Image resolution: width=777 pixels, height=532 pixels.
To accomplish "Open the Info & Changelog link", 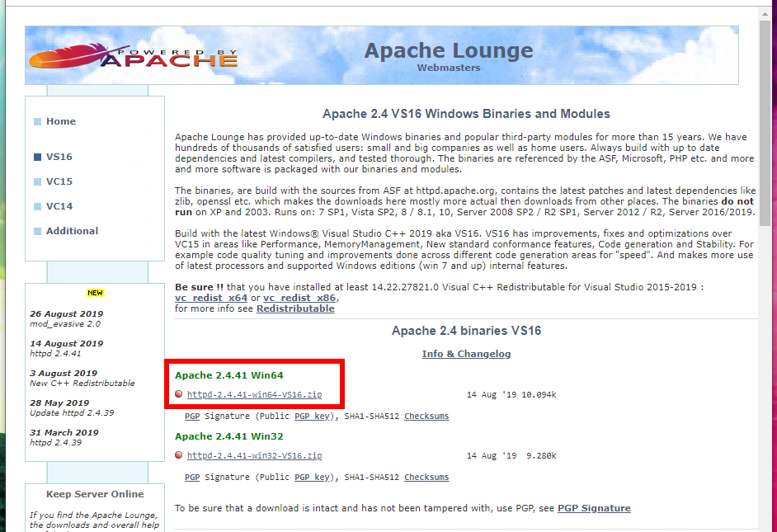I will click(466, 354).
